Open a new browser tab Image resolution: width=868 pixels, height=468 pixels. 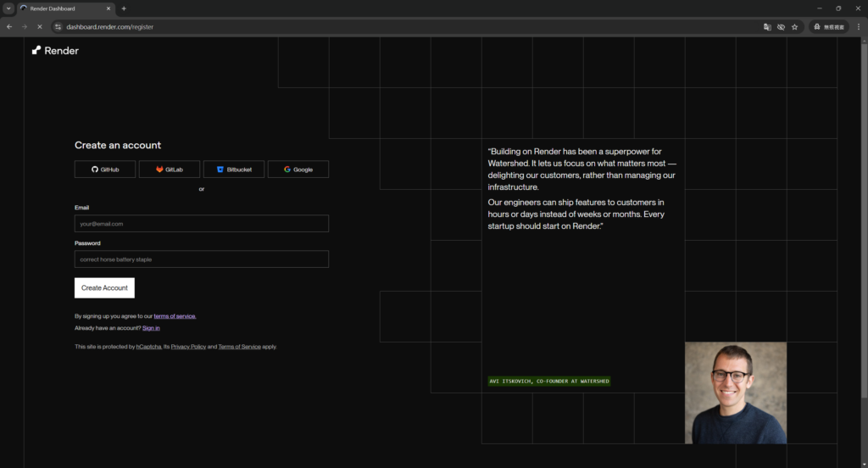124,8
